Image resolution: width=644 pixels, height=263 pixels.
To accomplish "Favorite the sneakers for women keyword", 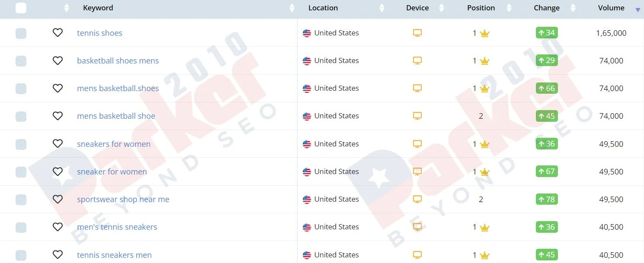I will pyautogui.click(x=58, y=143).
